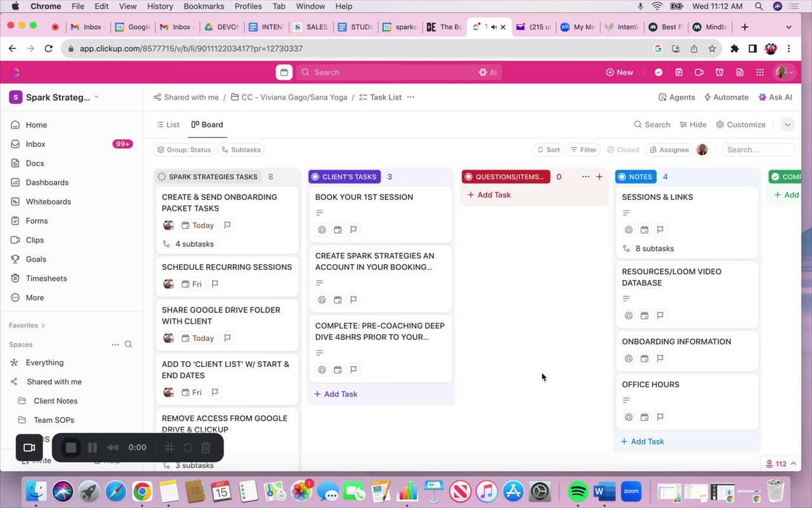The height and width of the screenshot is (508, 812).
Task: Toggle the status circle on Spark Strategies Tasks column
Action: (162, 177)
